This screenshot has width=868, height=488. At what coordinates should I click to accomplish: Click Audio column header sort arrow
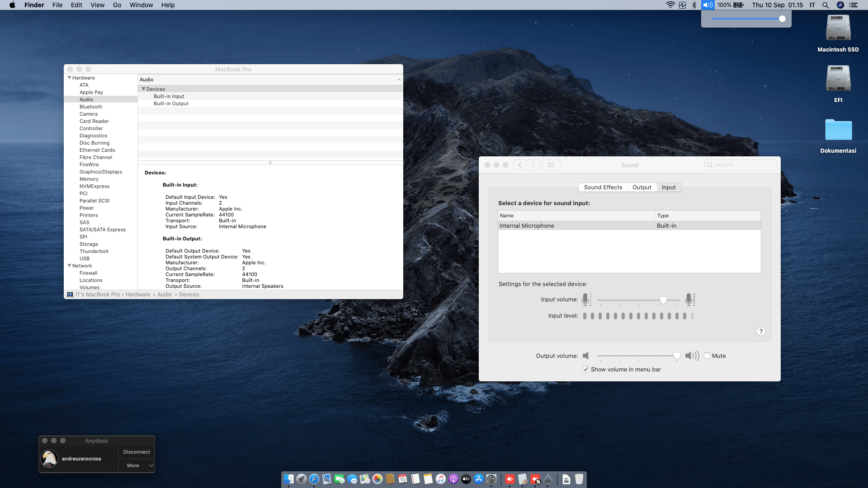[x=399, y=80]
